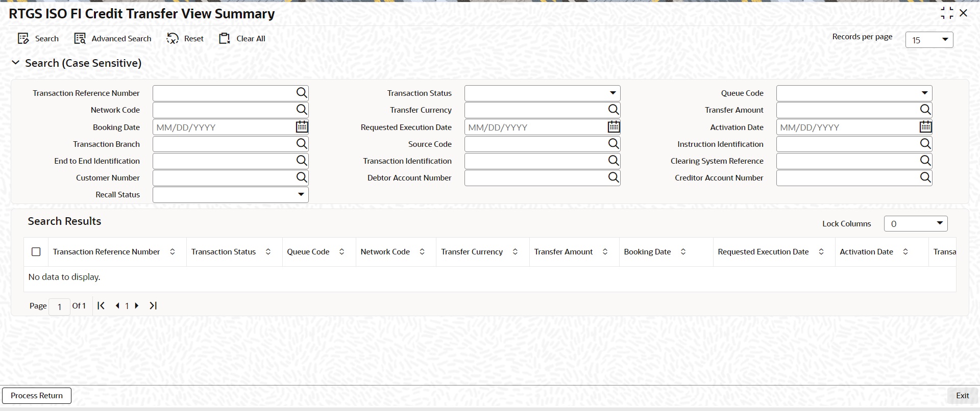
Task: Open lookup for Transaction Reference Number
Action: (302, 93)
